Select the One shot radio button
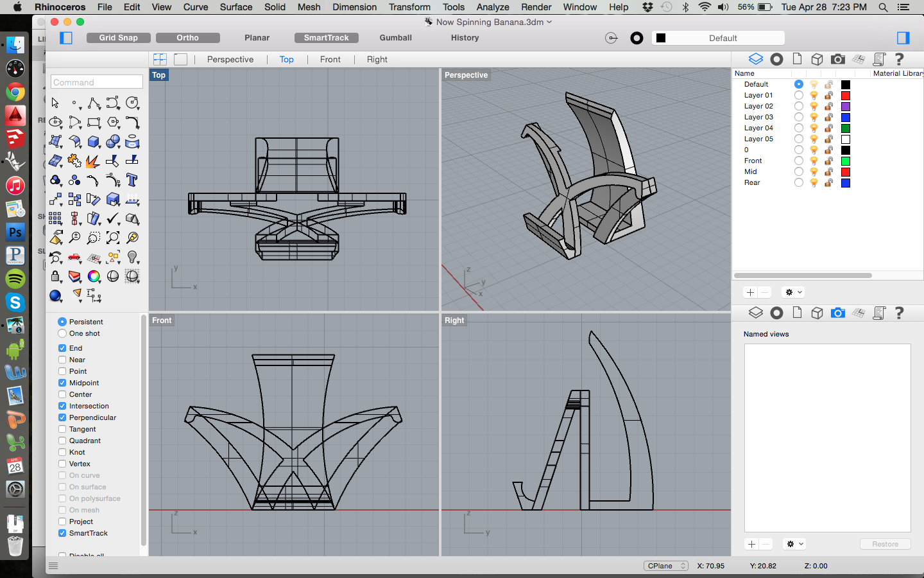 (x=62, y=333)
